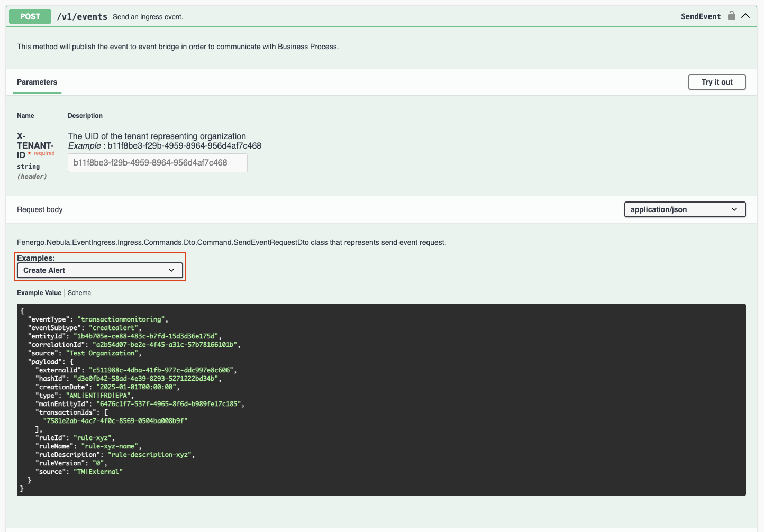
Task: Open the Examples dropdown showing Create Alert
Action: [x=99, y=271]
